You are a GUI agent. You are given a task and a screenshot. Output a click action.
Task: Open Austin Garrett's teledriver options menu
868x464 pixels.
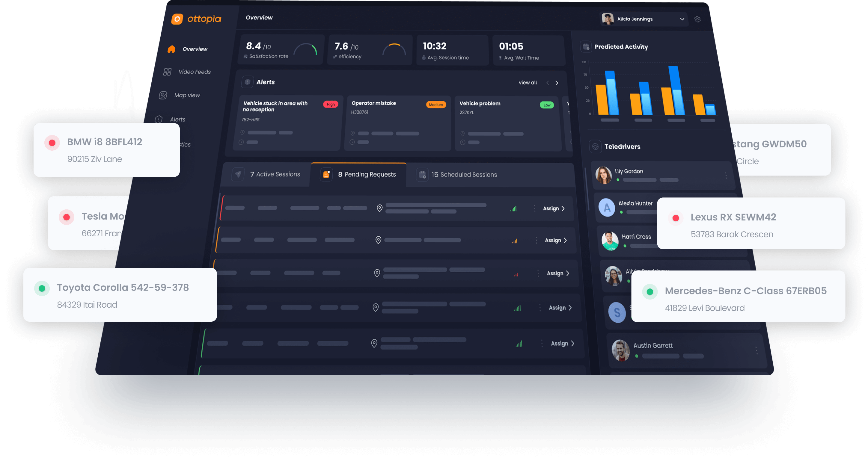click(756, 350)
